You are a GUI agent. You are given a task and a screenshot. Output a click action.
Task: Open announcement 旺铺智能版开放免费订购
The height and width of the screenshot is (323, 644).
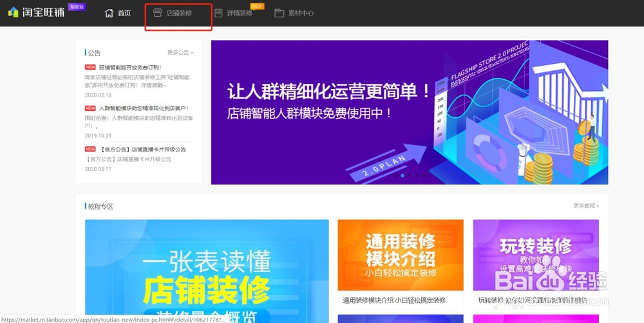click(x=130, y=68)
